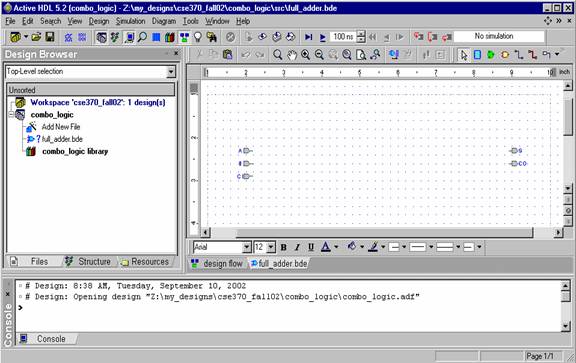576x363 pixels.
Task: Click the lightbulb icon in main toolbar
Action: point(198,37)
